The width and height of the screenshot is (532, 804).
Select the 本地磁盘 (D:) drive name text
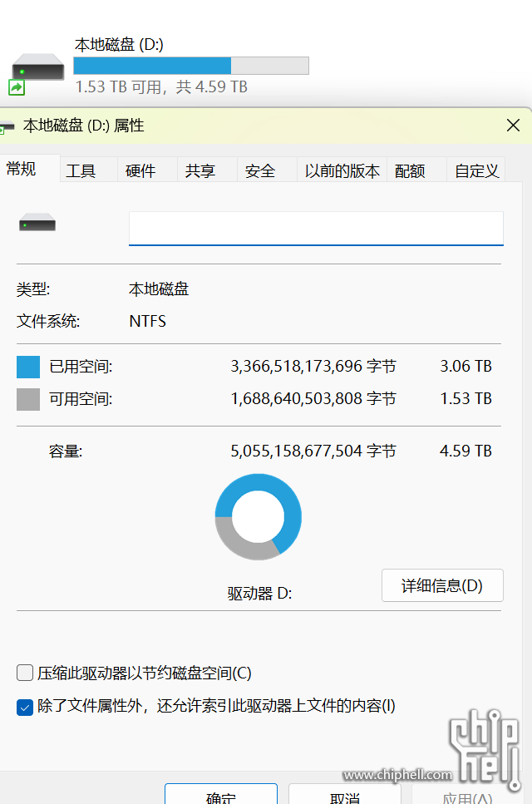click(x=119, y=45)
